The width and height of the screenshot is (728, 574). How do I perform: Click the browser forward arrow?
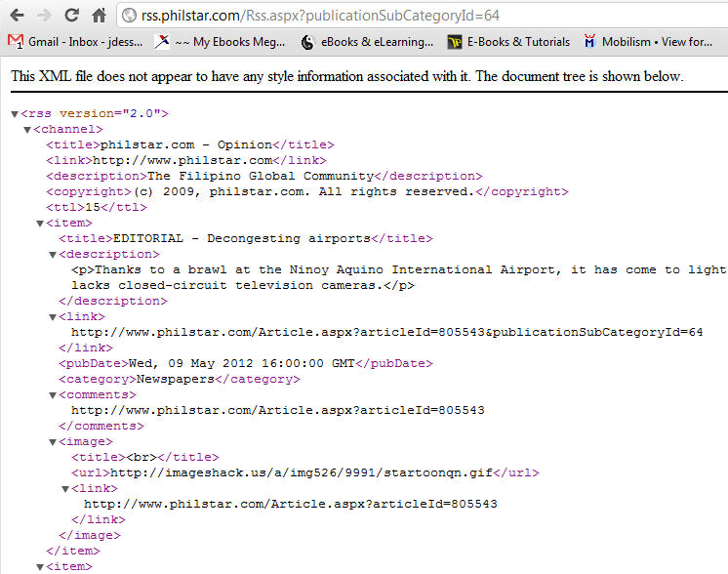click(44, 16)
